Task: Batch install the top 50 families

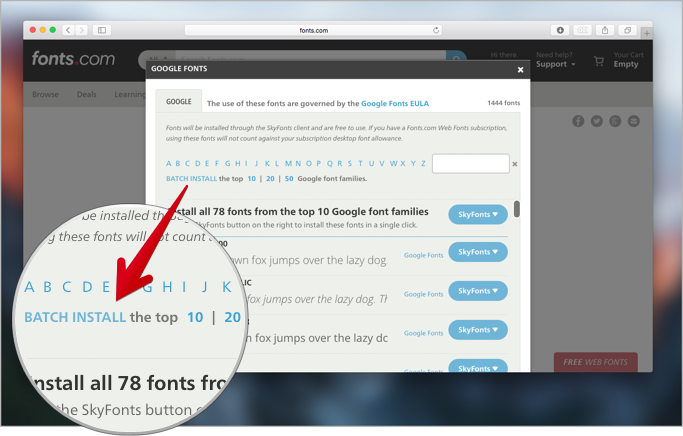Action: [x=289, y=179]
